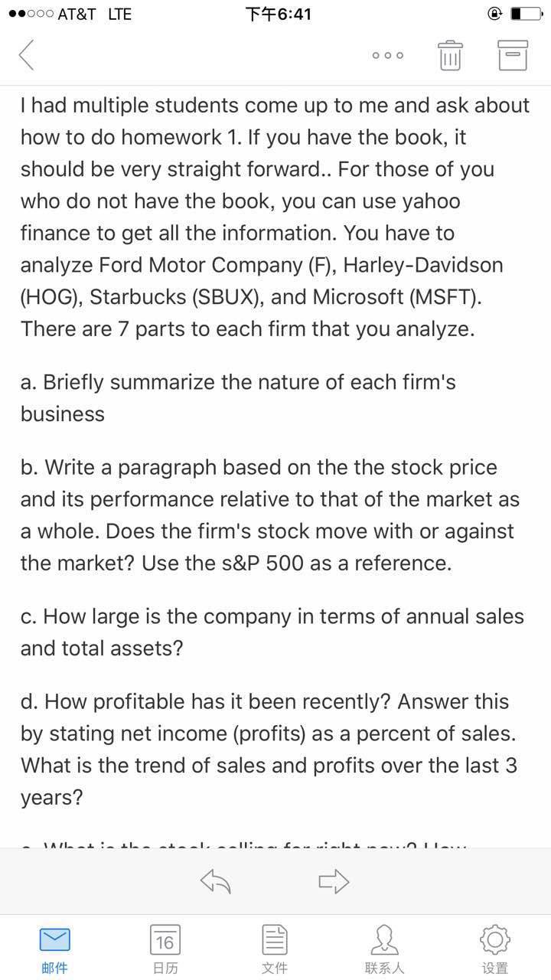Open the Files tab (文件)
Screen dimensions: 551x980
275,949
